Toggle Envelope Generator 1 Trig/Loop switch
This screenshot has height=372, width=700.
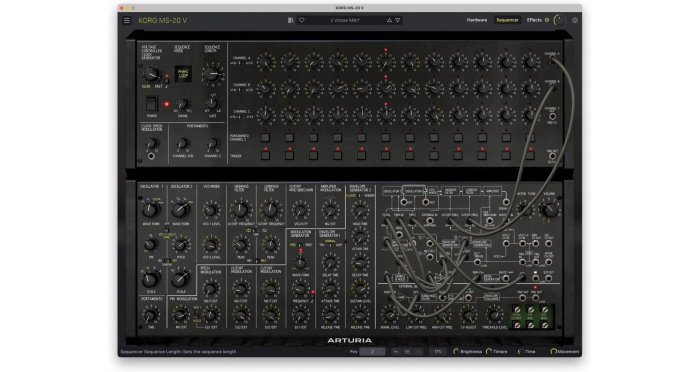pyautogui.click(x=330, y=245)
